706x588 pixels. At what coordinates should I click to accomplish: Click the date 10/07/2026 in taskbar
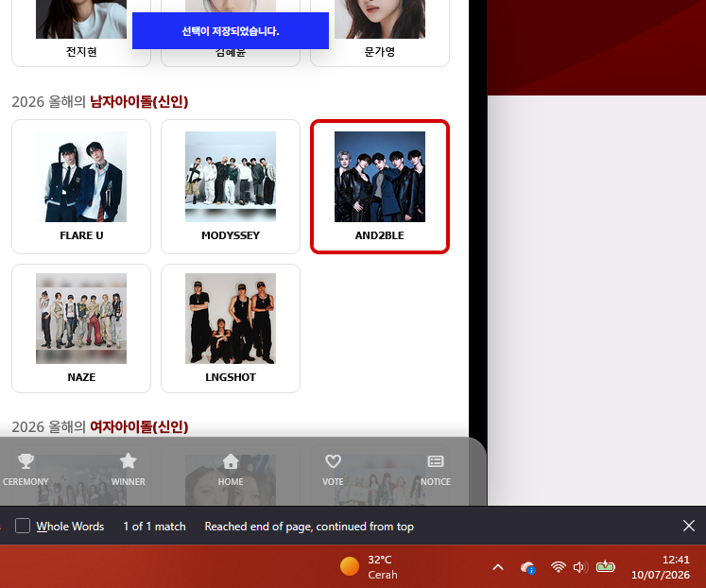pyautogui.click(x=660, y=575)
